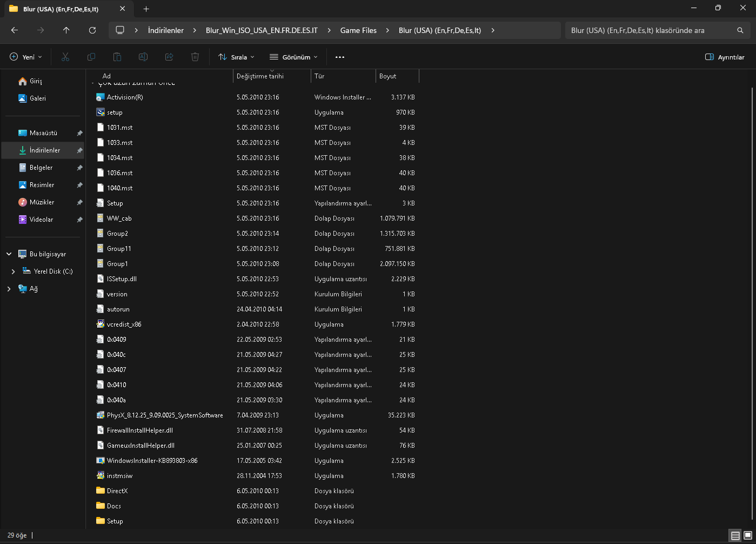Open the three-dot more options menu

(340, 57)
